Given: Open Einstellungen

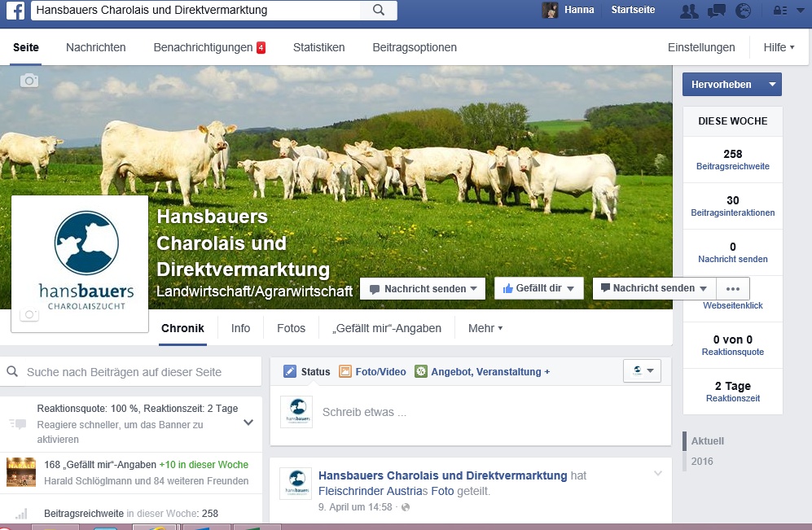Looking at the screenshot, I should (701, 47).
